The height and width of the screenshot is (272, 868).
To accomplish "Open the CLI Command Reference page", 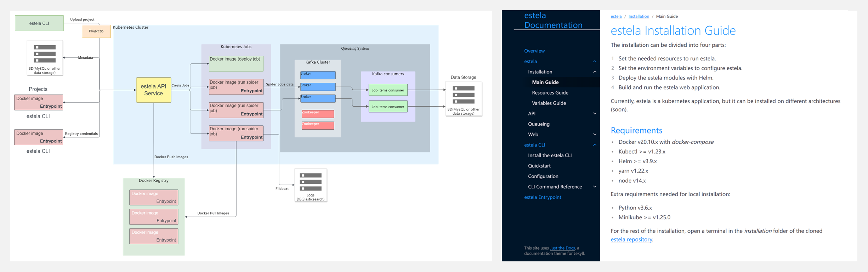I will [555, 187].
